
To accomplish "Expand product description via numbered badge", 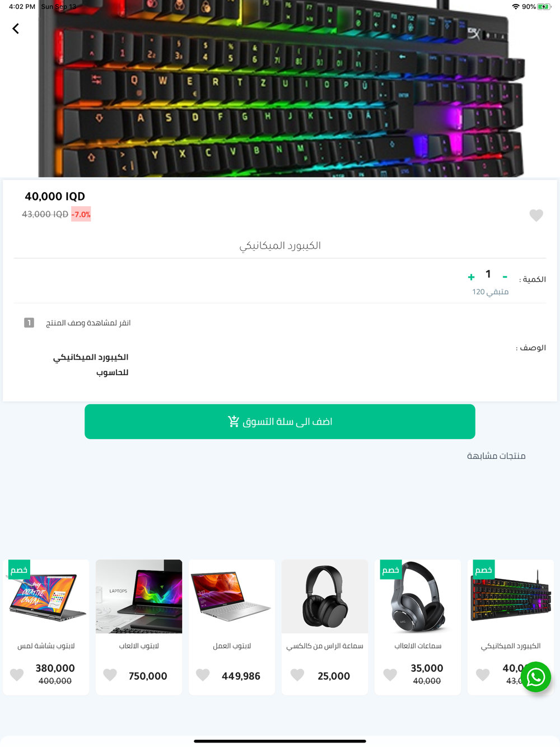I will pyautogui.click(x=29, y=323).
